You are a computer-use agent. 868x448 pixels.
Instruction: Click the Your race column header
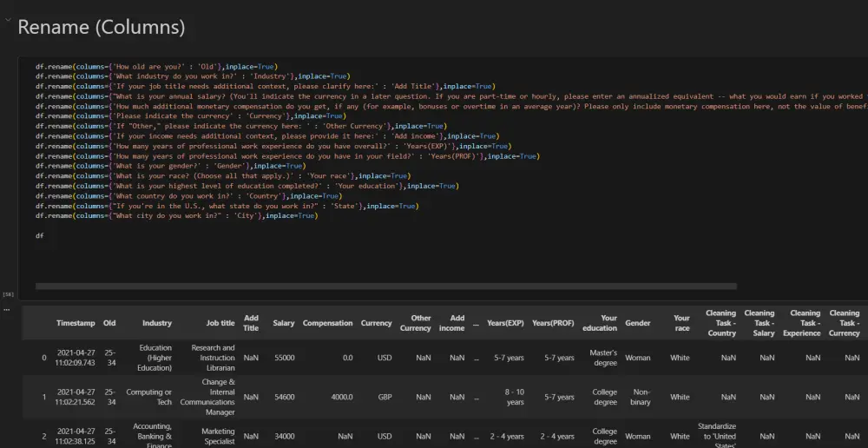(x=681, y=323)
